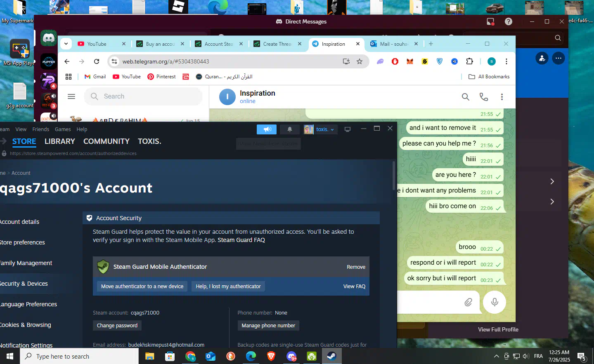Image resolution: width=594 pixels, height=364 pixels.
Task: Open the Steam Games menu
Action: (63, 129)
